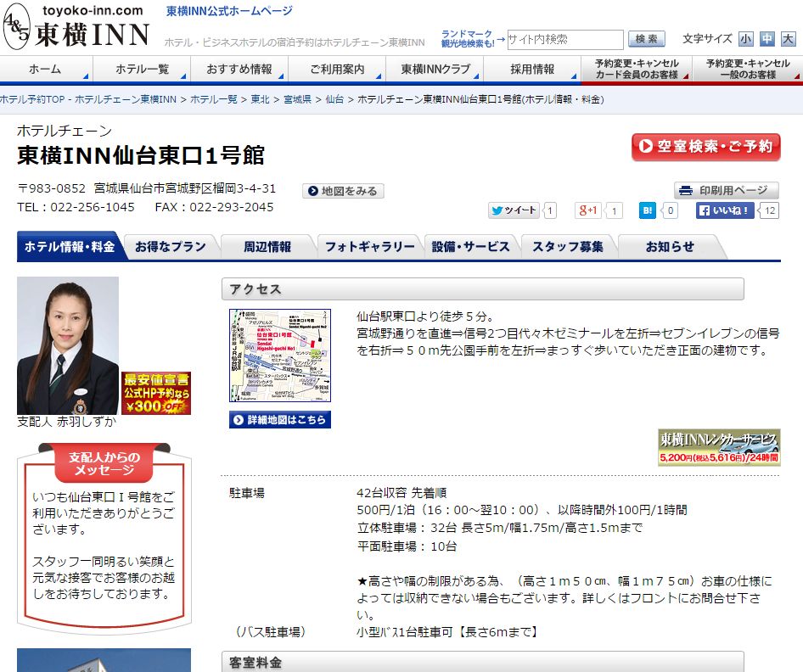
Task: Click the 東横INNレンタカーサービス banner
Action: point(719,447)
